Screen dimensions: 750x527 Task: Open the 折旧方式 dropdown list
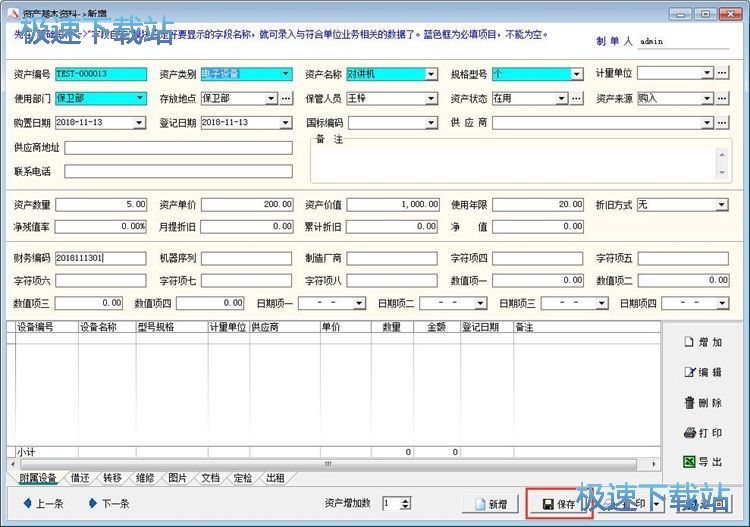click(721, 205)
